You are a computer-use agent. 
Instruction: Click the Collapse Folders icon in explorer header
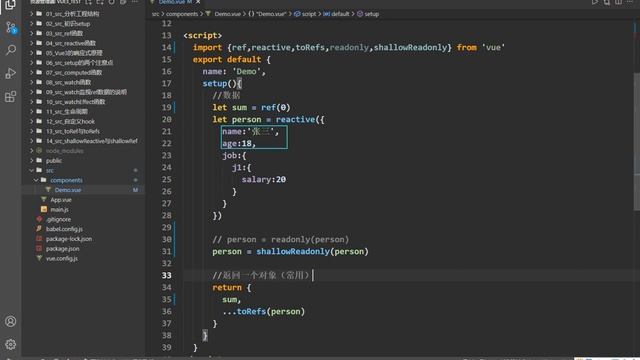coord(123,2)
